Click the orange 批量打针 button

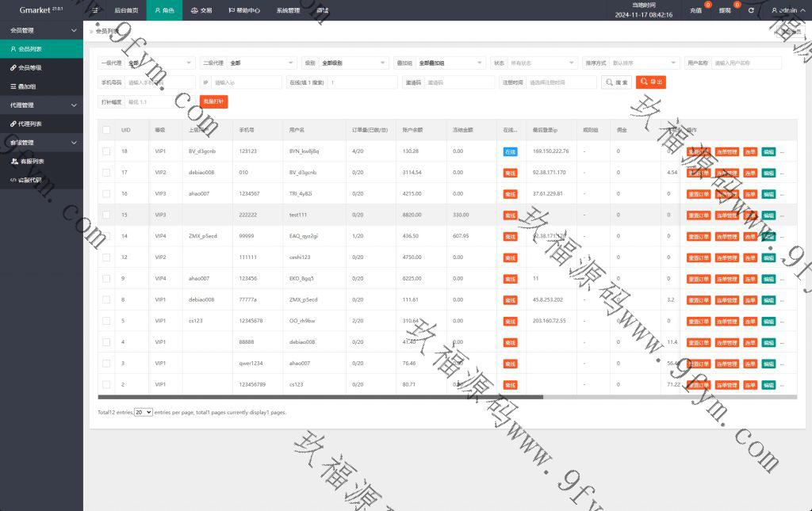[213, 102]
